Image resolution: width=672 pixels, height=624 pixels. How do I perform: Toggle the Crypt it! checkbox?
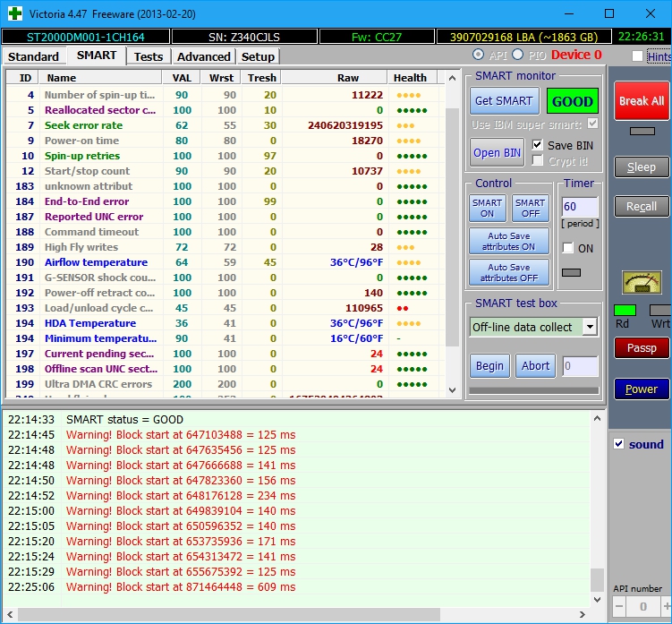pyautogui.click(x=537, y=160)
